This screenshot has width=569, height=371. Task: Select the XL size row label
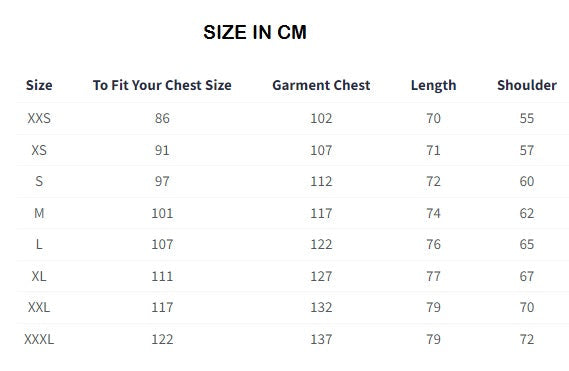click(x=39, y=276)
